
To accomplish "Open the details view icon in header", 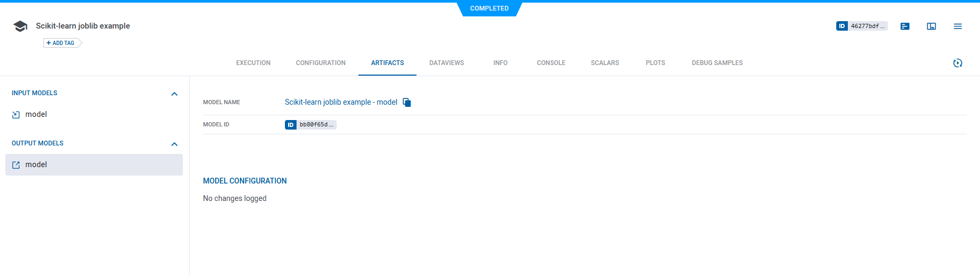I will 905,26.
